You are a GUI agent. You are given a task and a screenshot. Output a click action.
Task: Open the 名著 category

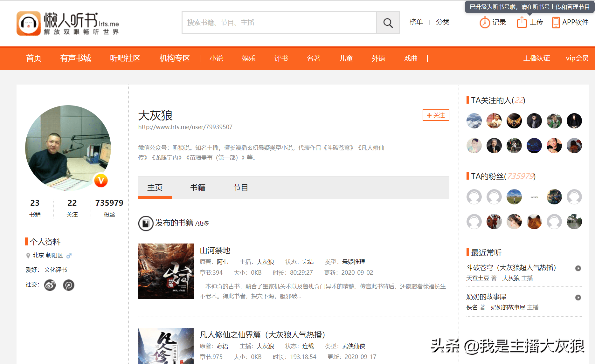tap(314, 58)
